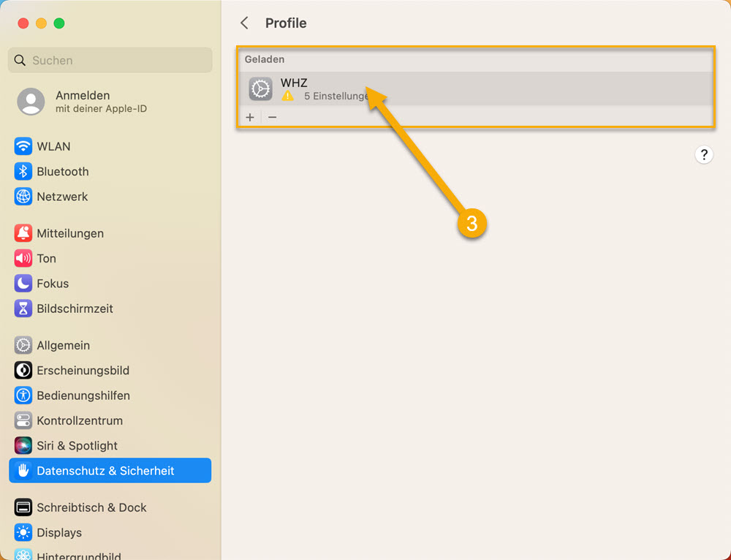
Task: Open Bildschirmzeit hourglass icon
Action: 23,309
